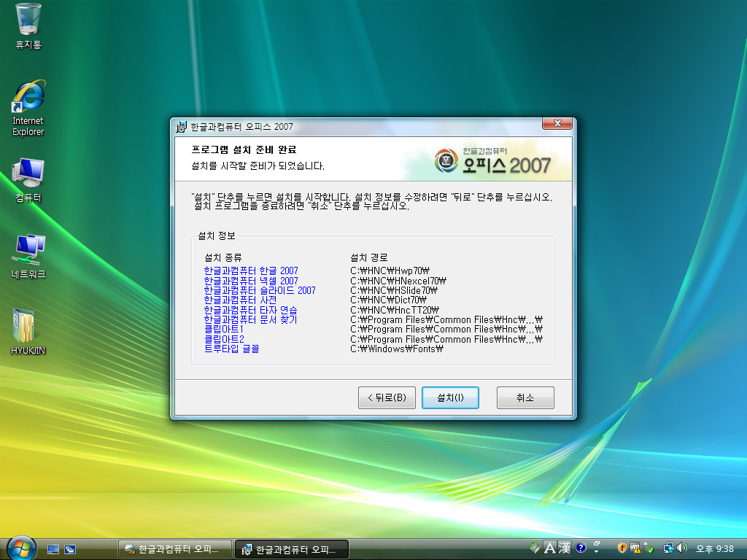Image resolution: width=747 pixels, height=560 pixels.
Task: Click the C:\HNC\HNexcel70\ install path
Action: pos(398,281)
